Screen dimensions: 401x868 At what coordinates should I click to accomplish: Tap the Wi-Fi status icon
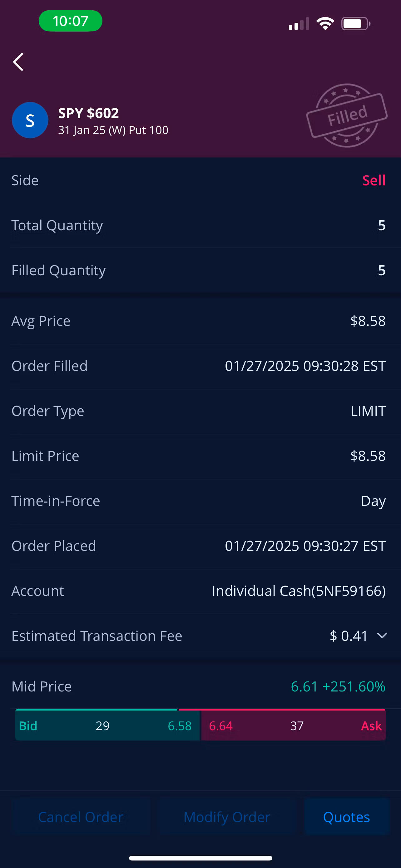tap(325, 23)
